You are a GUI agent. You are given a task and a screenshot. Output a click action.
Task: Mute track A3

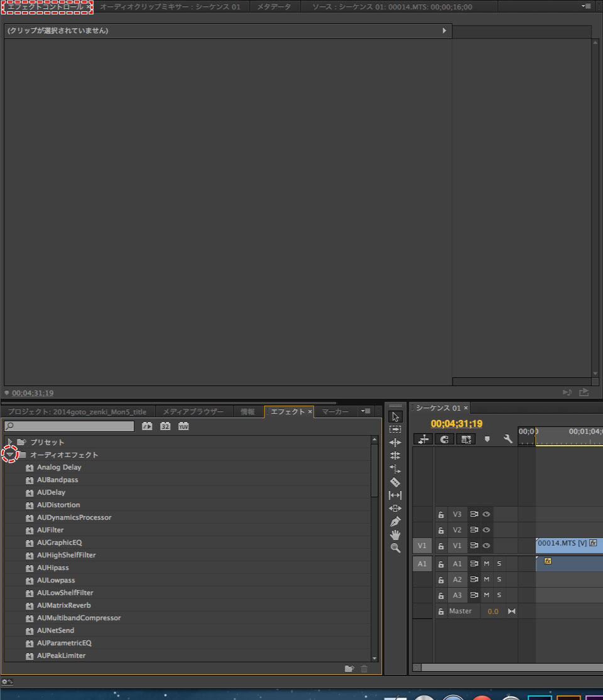(486, 595)
